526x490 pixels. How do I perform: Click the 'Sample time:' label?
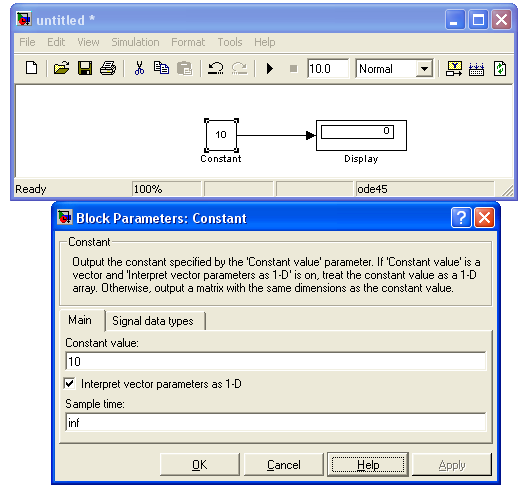[95, 404]
